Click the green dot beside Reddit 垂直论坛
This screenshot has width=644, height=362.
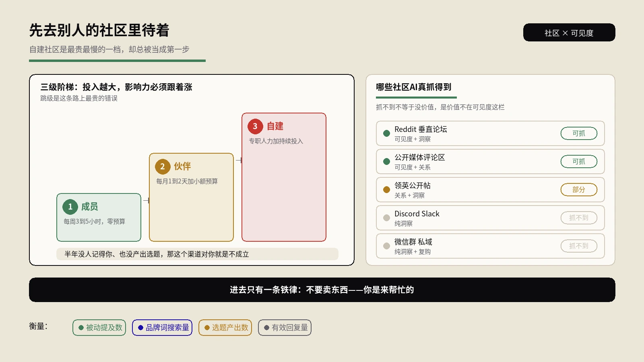pyautogui.click(x=386, y=133)
